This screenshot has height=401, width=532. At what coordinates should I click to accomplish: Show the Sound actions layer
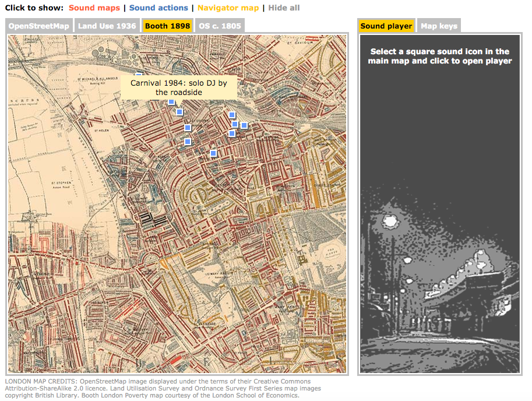[x=158, y=8]
